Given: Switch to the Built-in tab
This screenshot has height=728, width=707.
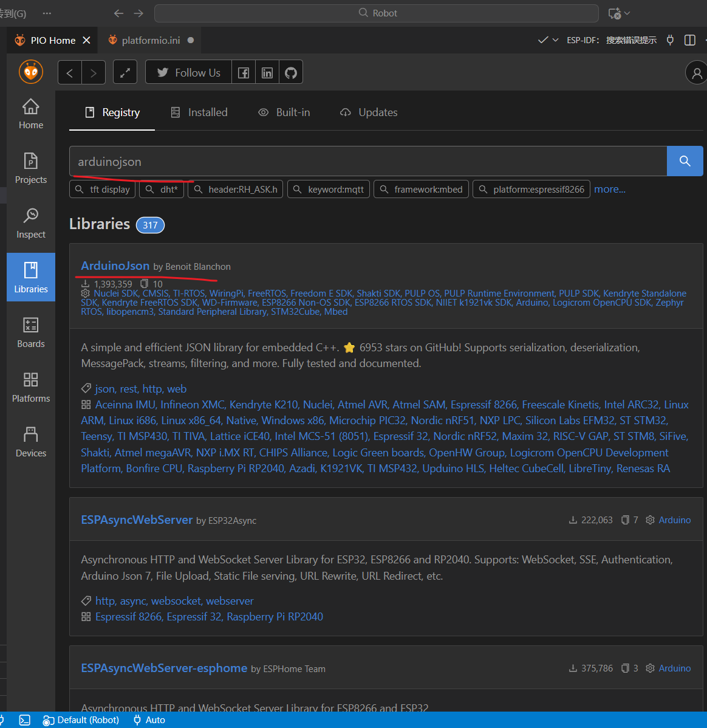Looking at the screenshot, I should (284, 112).
